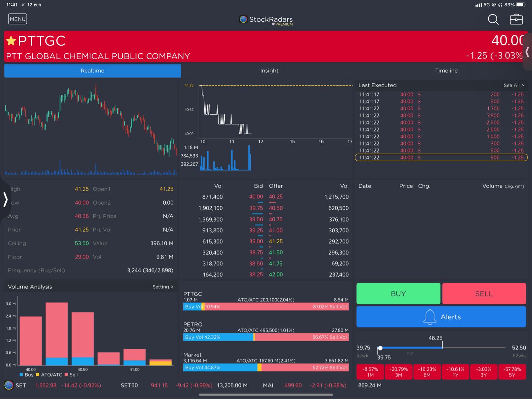Switch to the Timeline tab

(446, 71)
